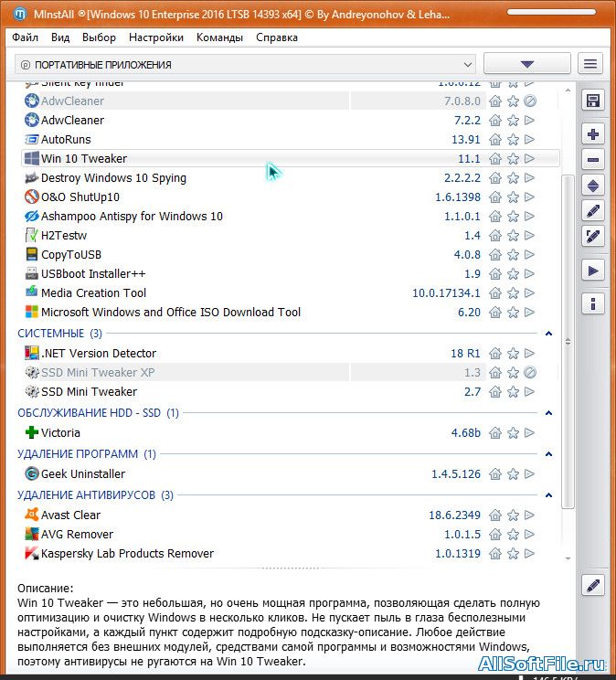
Task: Collapse the УДАЛЕНИЕ АНТИВИРУСОВ group
Action: coord(548,495)
